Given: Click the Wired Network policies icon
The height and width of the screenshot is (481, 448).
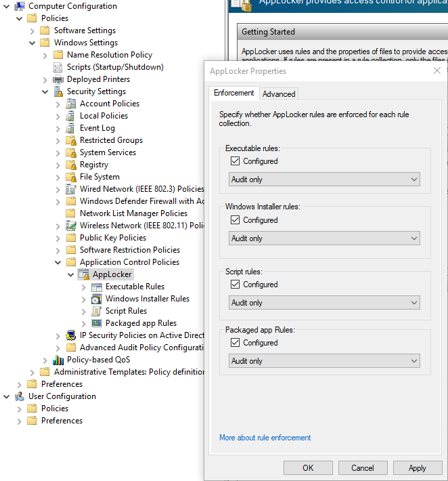Looking at the screenshot, I should 70,189.
